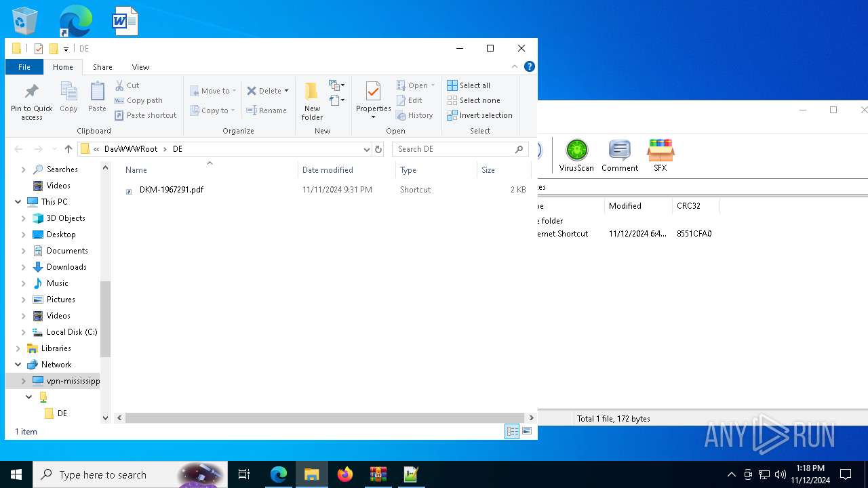Open the address bar history dropdown
This screenshot has width=868, height=488.
point(366,149)
